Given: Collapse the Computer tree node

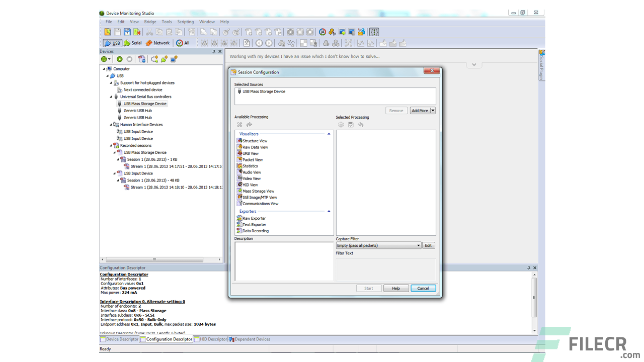Looking at the screenshot, I should [x=104, y=69].
